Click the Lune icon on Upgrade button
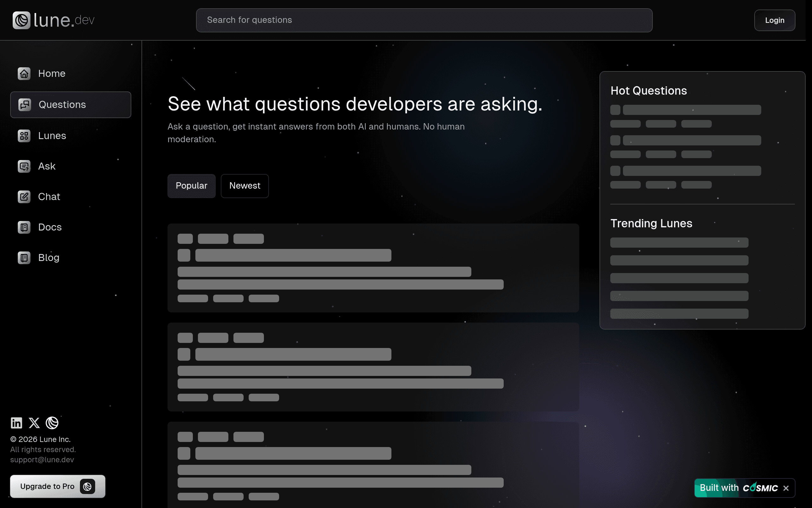Screen dimensions: 812x508 (88, 486)
